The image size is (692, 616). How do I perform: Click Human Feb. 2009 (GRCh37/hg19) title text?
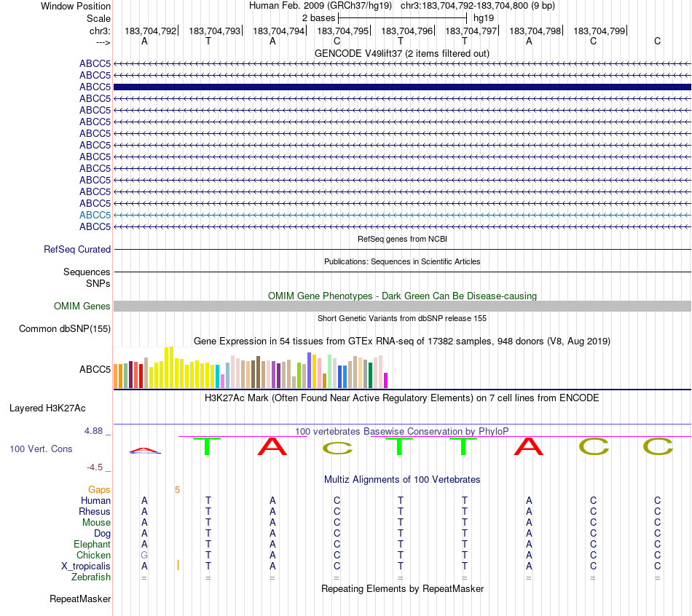point(321,6)
